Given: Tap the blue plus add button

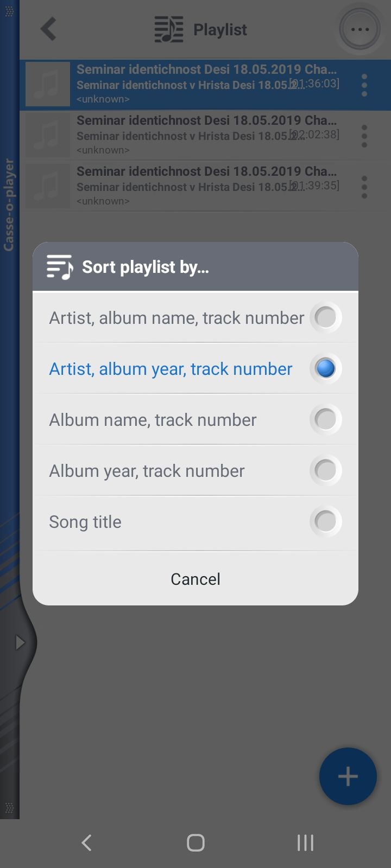Looking at the screenshot, I should point(348,776).
